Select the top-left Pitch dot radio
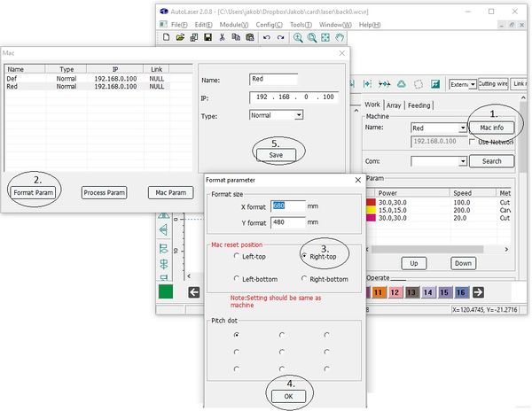 (237, 335)
